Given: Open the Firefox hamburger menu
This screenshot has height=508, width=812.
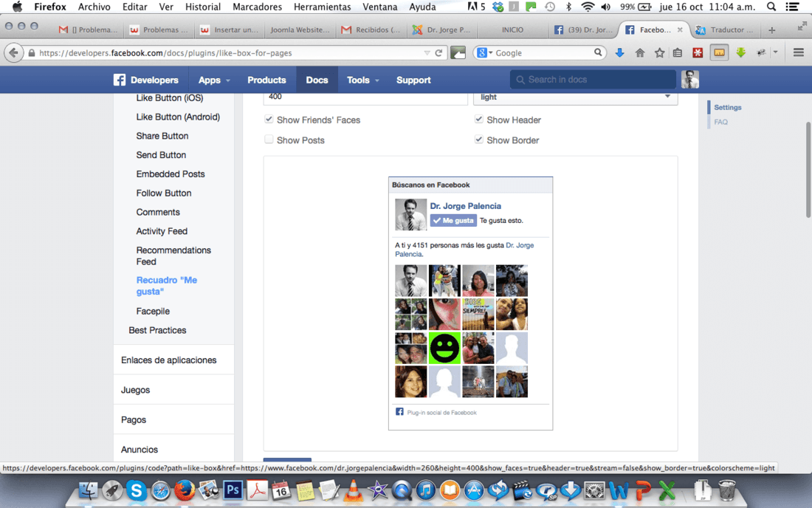Looking at the screenshot, I should point(799,53).
